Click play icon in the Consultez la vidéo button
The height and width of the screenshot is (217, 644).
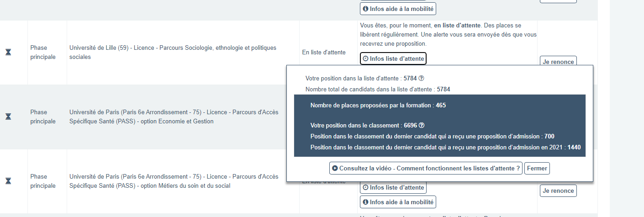pyautogui.click(x=335, y=168)
